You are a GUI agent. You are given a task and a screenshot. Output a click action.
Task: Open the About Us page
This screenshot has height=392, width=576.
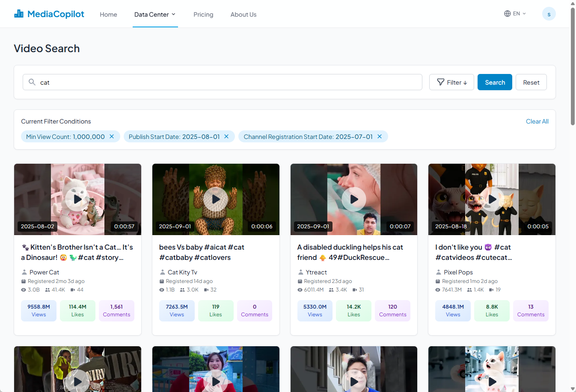pyautogui.click(x=243, y=15)
